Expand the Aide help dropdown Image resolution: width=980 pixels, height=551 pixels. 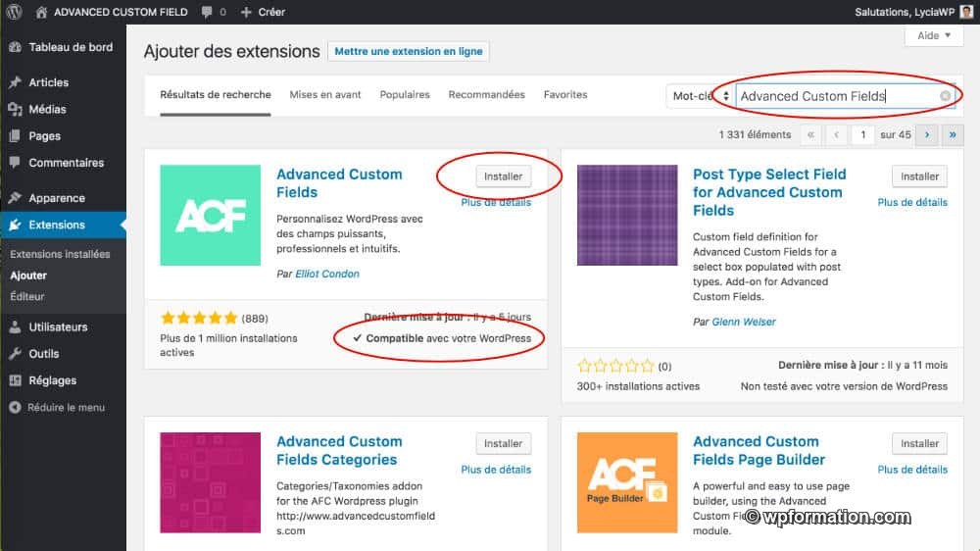coord(934,35)
